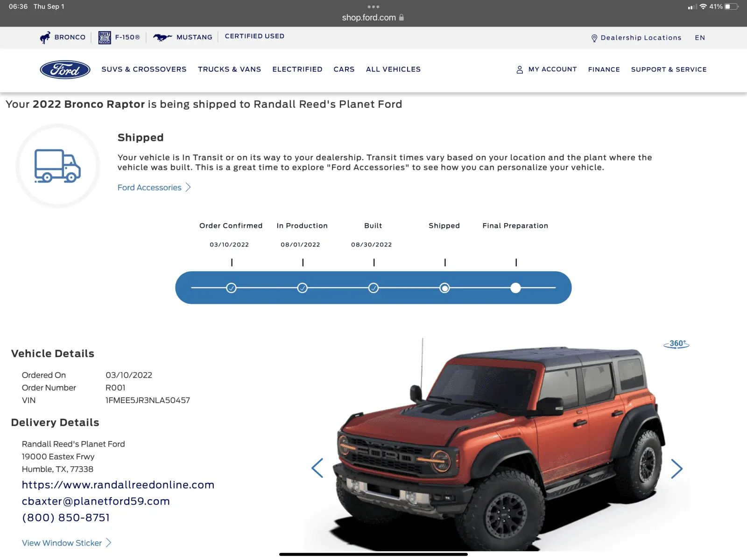Click chevron next to View Window Sticker
Viewport: 747px width, 560px height.
(108, 543)
